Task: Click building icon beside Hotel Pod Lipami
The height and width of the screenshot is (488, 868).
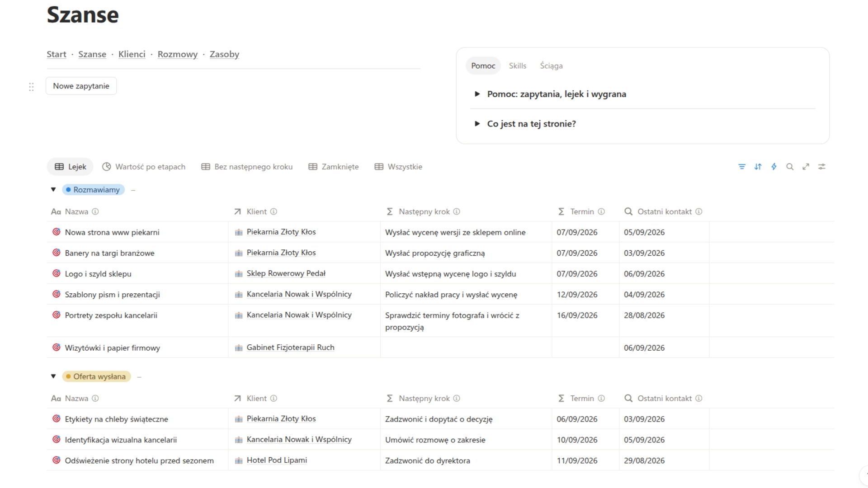Action: 239,461
